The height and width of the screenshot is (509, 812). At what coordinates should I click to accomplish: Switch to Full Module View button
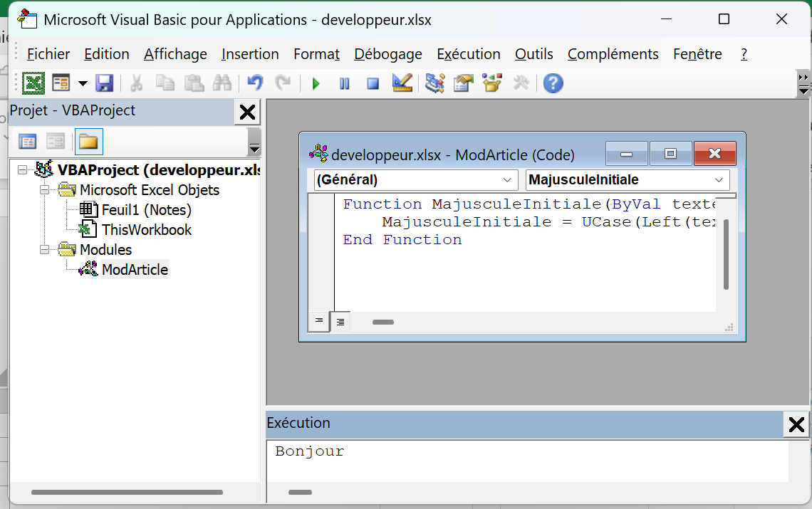point(340,322)
